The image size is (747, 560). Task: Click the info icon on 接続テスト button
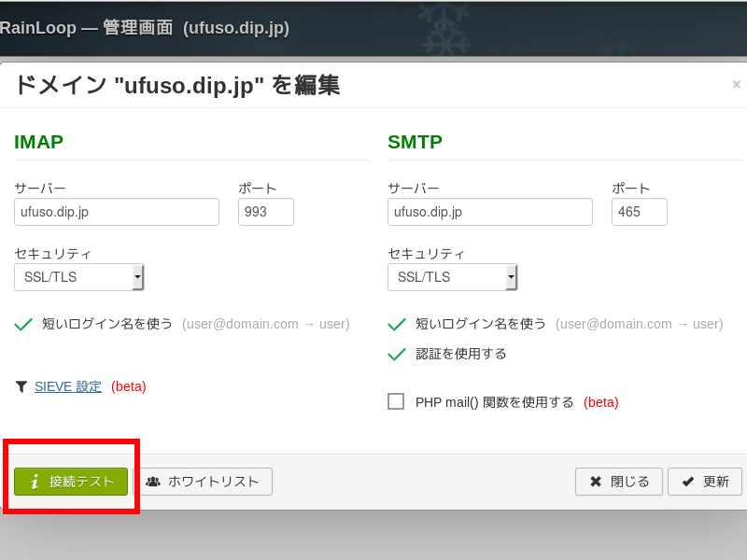[35, 482]
